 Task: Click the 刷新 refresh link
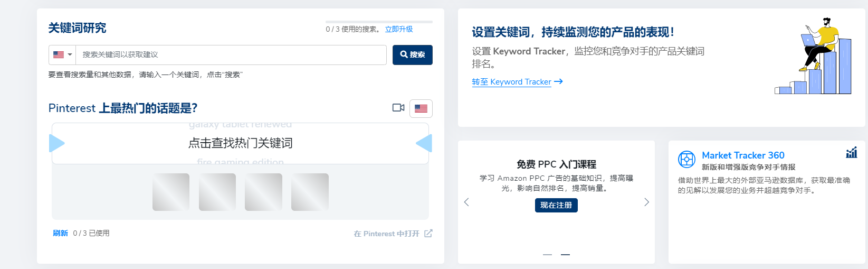(60, 233)
